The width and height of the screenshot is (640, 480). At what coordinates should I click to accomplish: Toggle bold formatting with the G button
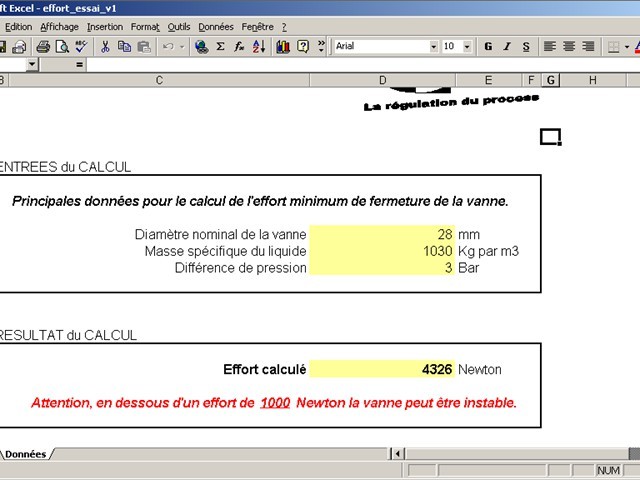488,47
